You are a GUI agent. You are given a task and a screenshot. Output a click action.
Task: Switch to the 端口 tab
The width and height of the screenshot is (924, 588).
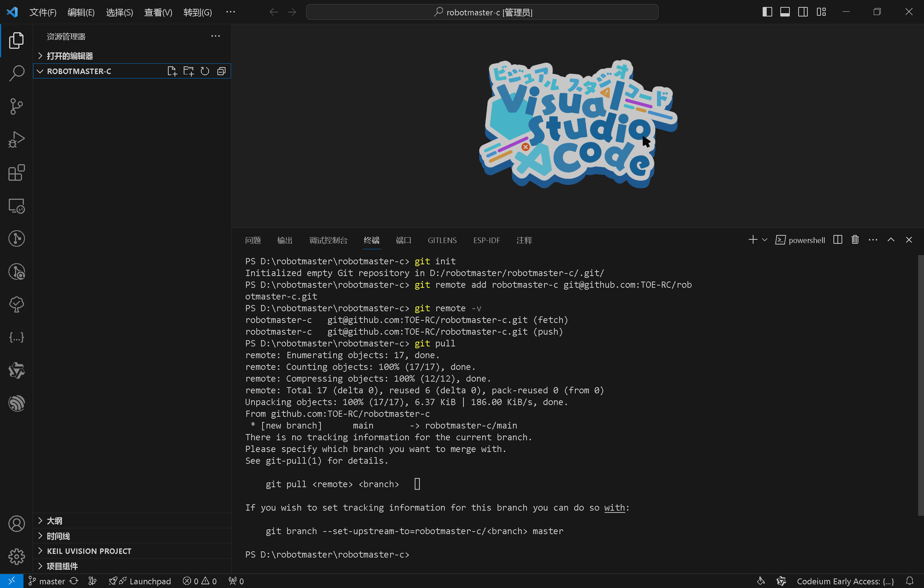click(x=404, y=240)
